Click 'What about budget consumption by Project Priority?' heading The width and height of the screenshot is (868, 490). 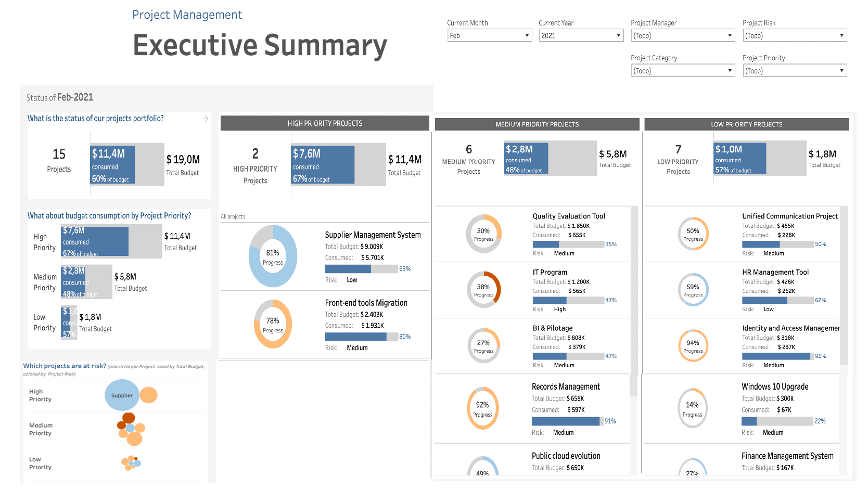109,215
